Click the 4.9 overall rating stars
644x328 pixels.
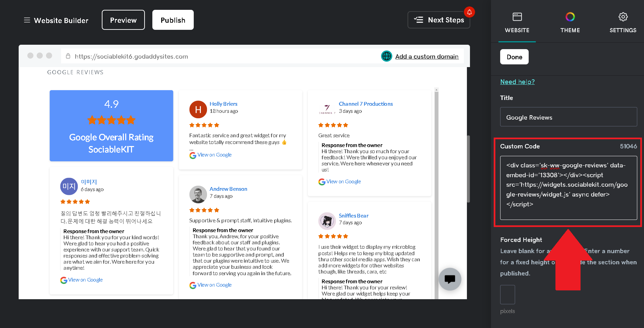(111, 120)
